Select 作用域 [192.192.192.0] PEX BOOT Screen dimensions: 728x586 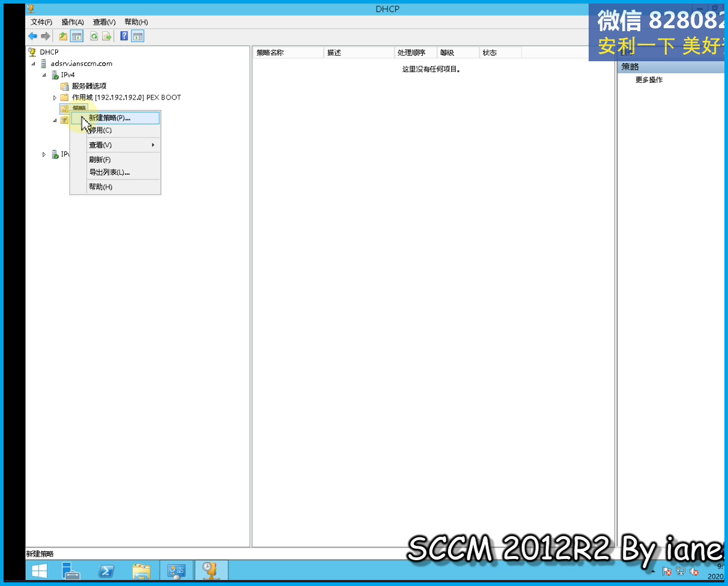click(x=126, y=97)
